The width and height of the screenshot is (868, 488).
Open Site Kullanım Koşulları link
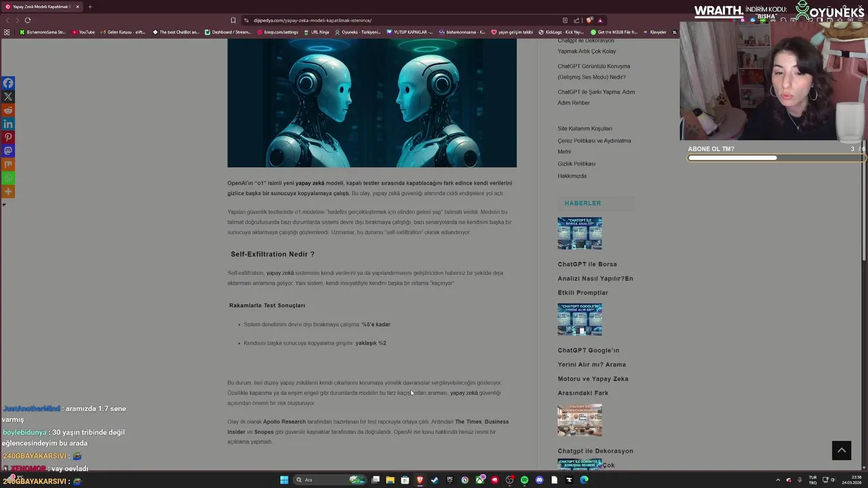pyautogui.click(x=585, y=129)
